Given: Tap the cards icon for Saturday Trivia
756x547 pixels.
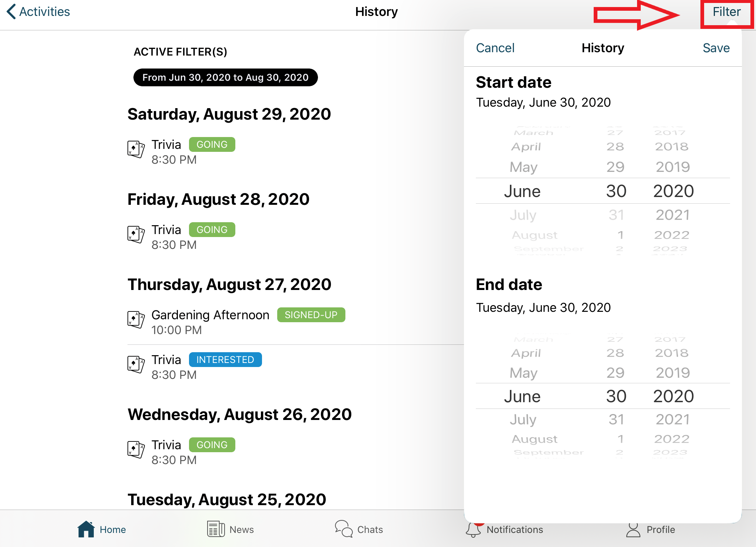Looking at the screenshot, I should pos(136,149).
